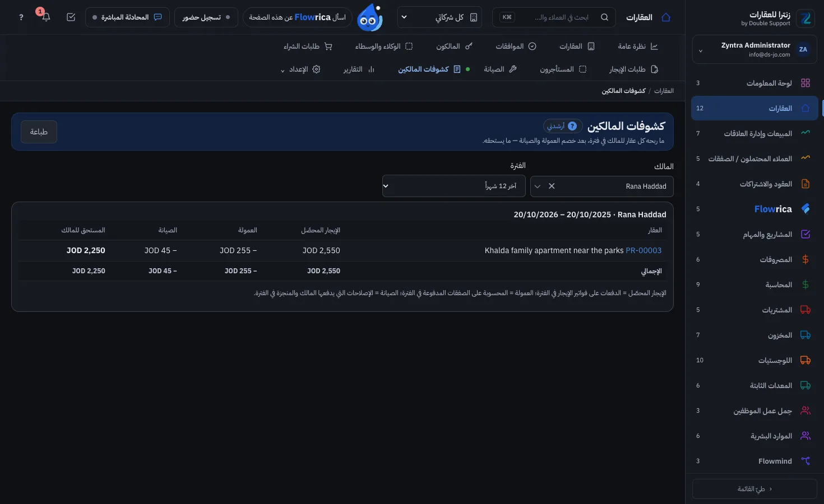Click the Flowrica sidebar logo icon

point(806,209)
